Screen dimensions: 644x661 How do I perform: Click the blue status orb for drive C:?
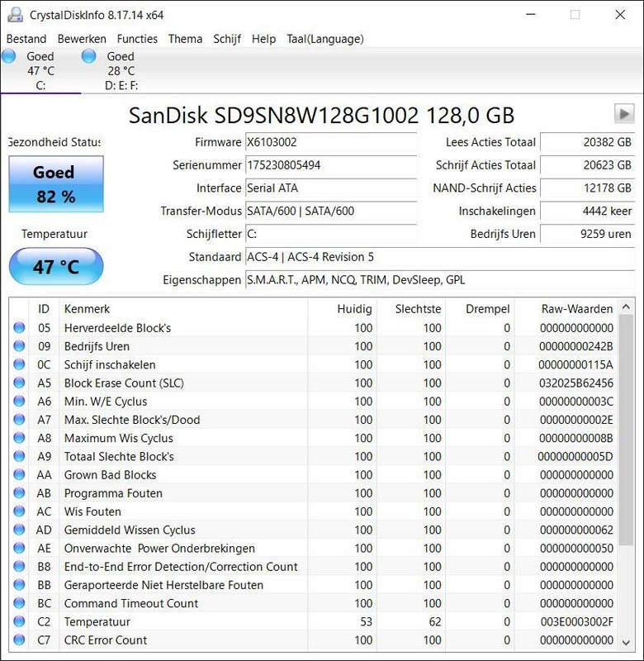[9, 56]
